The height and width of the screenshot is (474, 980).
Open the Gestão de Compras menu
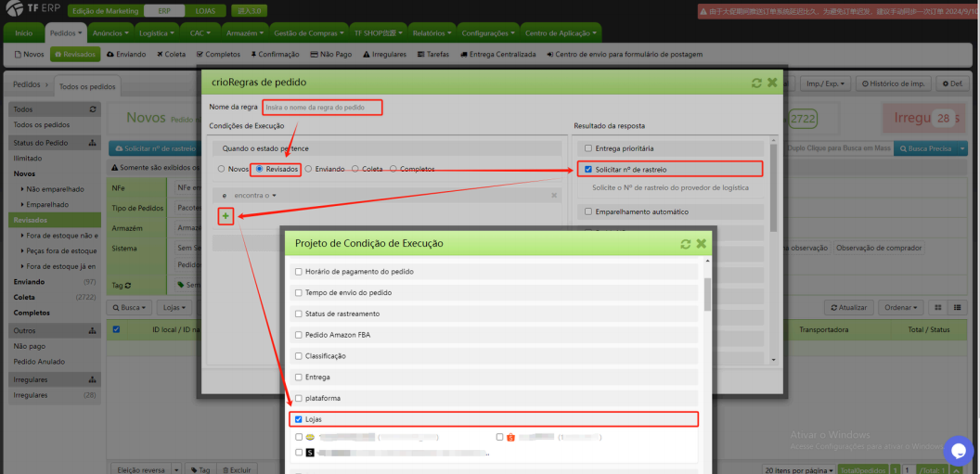click(x=309, y=32)
